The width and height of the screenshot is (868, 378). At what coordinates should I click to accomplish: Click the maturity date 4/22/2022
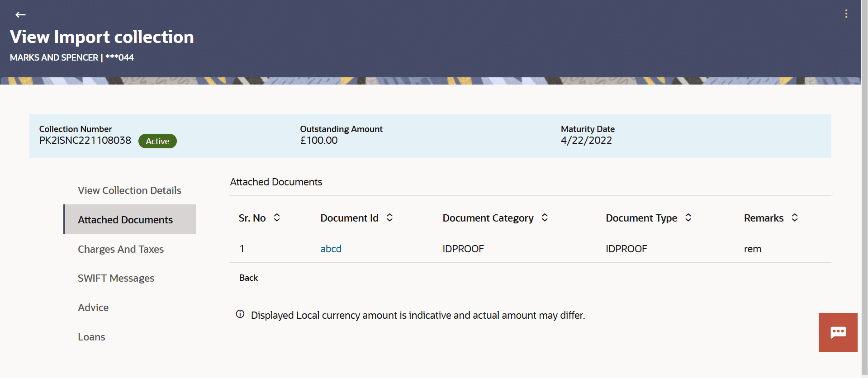point(586,141)
